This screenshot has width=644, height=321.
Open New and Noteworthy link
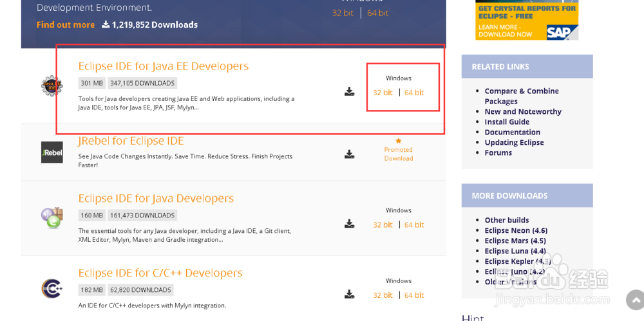[523, 112]
